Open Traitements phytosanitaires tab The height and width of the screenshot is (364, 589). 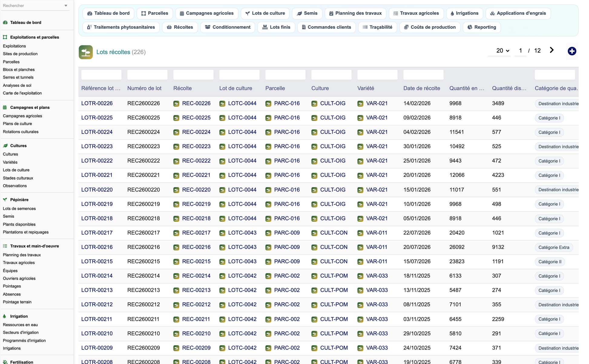click(121, 27)
